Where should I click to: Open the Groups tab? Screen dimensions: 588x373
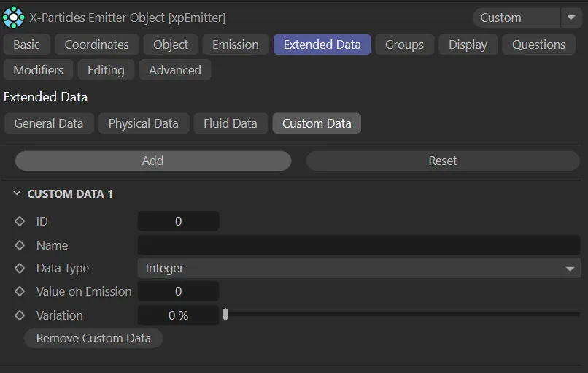point(404,45)
